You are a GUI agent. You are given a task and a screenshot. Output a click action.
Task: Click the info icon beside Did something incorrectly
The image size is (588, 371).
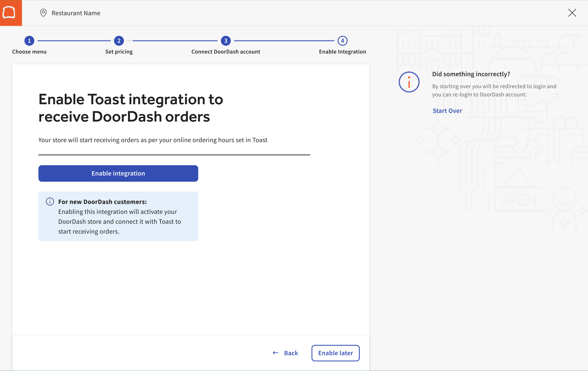(409, 82)
